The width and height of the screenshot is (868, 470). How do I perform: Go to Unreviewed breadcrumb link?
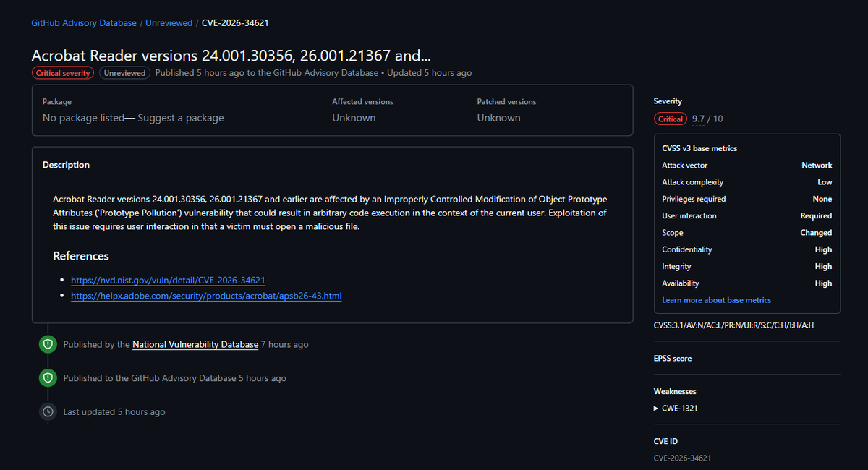pos(169,23)
